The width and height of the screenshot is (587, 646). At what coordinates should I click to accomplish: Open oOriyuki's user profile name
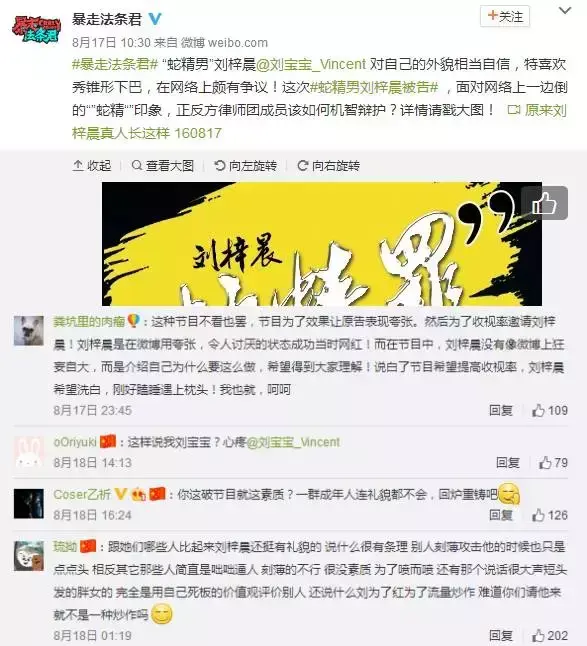[75, 442]
